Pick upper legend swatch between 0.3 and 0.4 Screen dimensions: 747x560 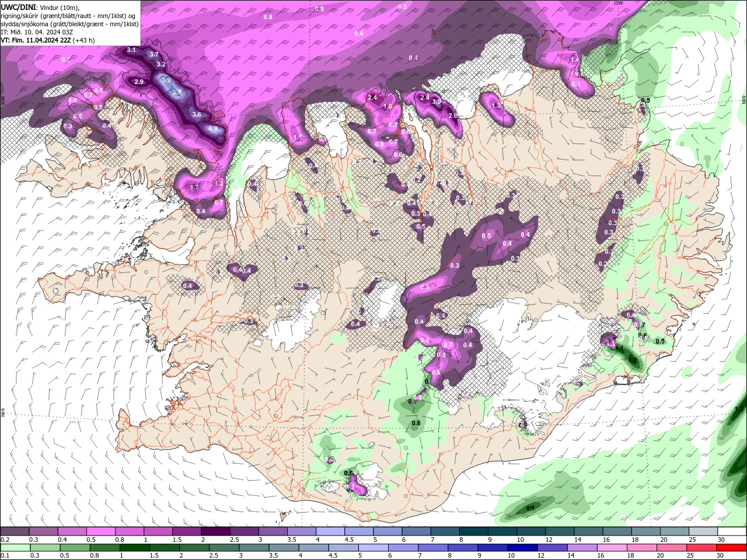point(43,531)
